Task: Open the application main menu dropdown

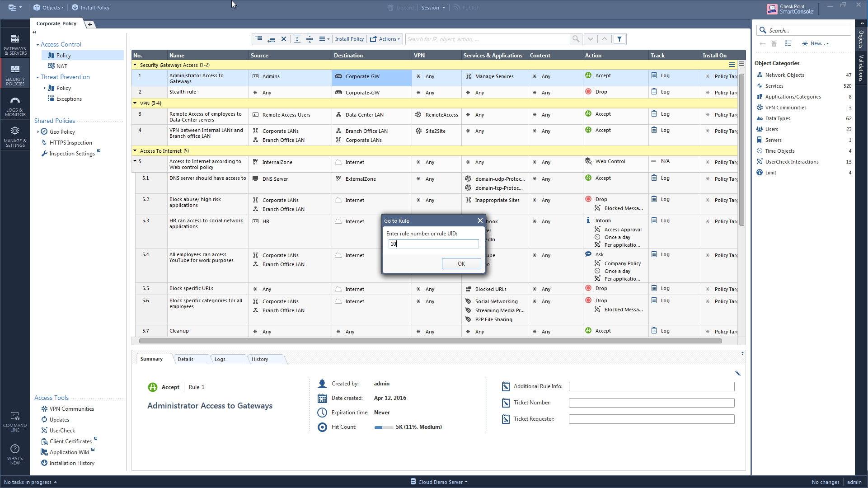Action: [14, 8]
